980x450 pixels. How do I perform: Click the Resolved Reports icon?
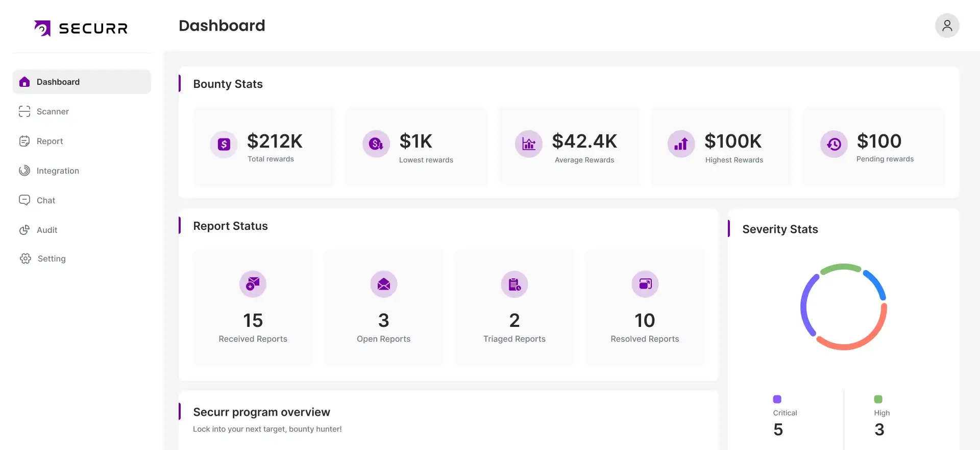point(645,284)
